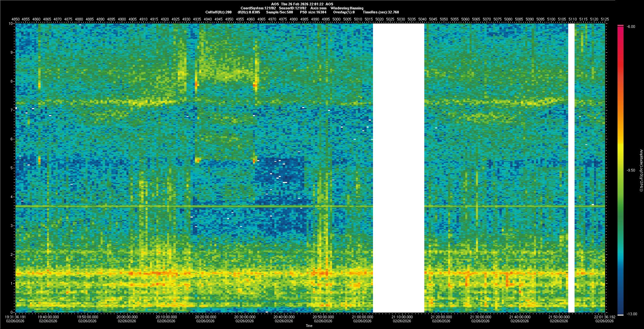The image size is (644, 329).
Task: Select the "Overlap(%):0" parameter text
Action: 344,12
